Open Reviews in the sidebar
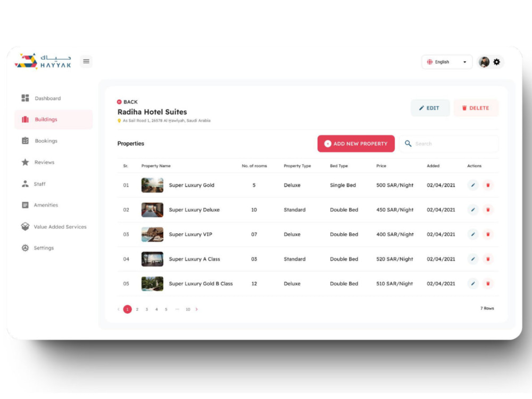 point(38,162)
